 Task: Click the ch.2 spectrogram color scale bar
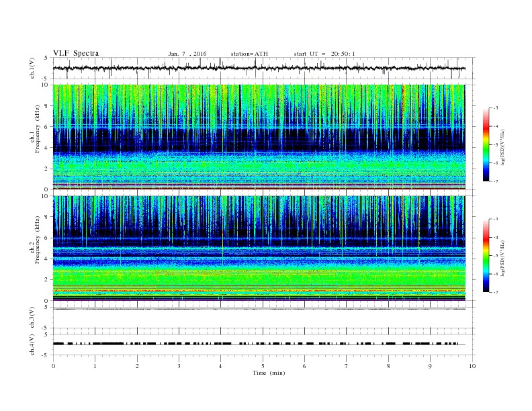[x=486, y=255]
